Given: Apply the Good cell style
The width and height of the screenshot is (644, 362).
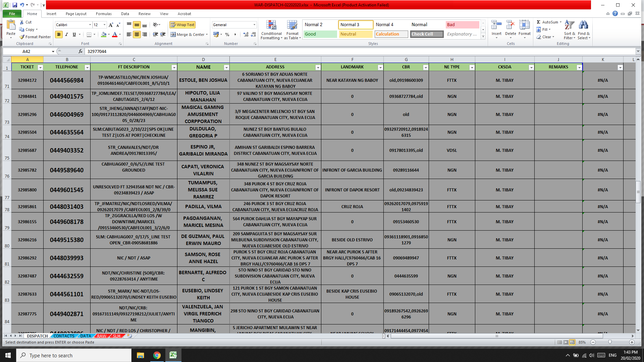Looking at the screenshot, I should pyautogui.click(x=320, y=34).
